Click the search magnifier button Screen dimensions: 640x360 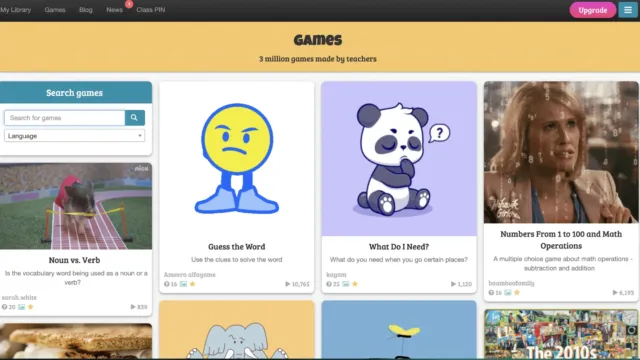134,118
